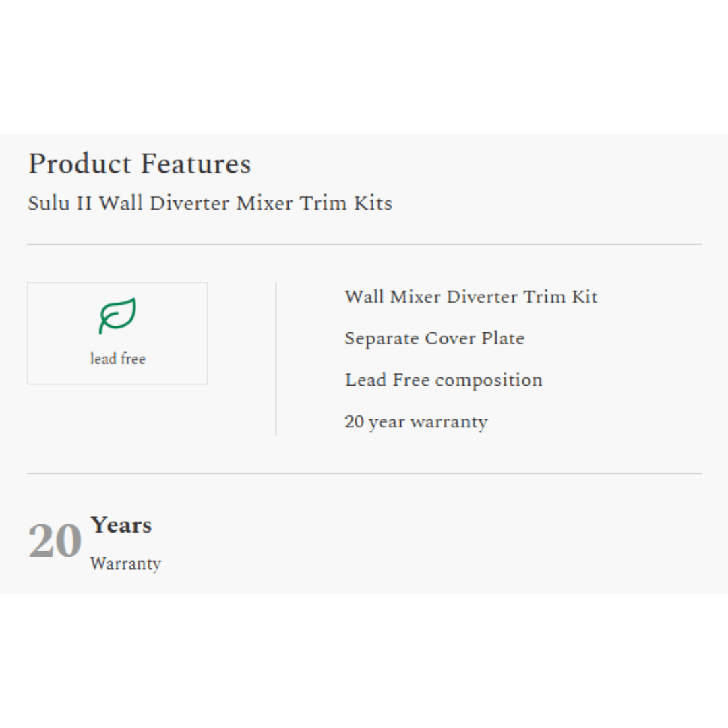Click the 'Warranty' label below Years
The height and width of the screenshot is (728, 728).
click(125, 563)
